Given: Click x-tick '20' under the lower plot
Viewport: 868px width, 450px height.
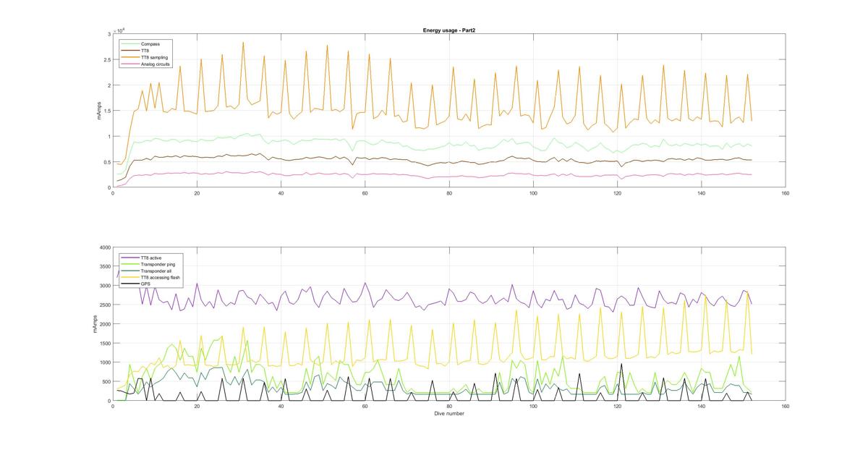Looking at the screenshot, I should point(197,407).
